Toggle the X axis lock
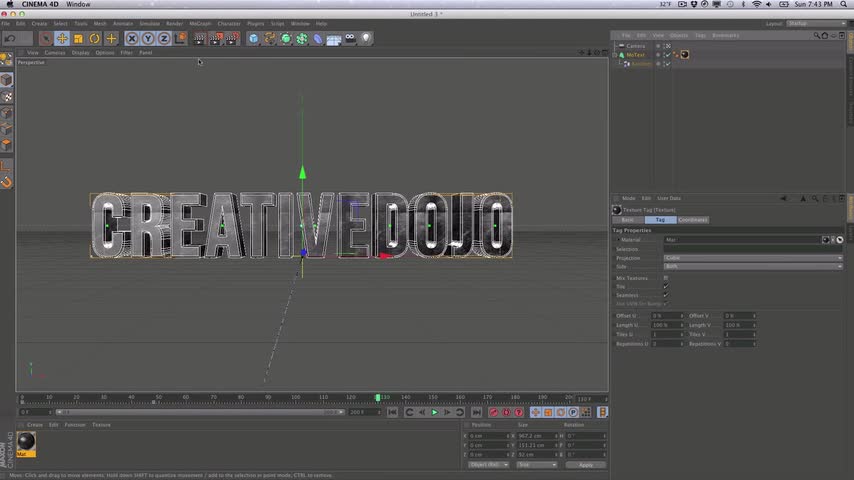This screenshot has width=854, height=480. (132, 39)
